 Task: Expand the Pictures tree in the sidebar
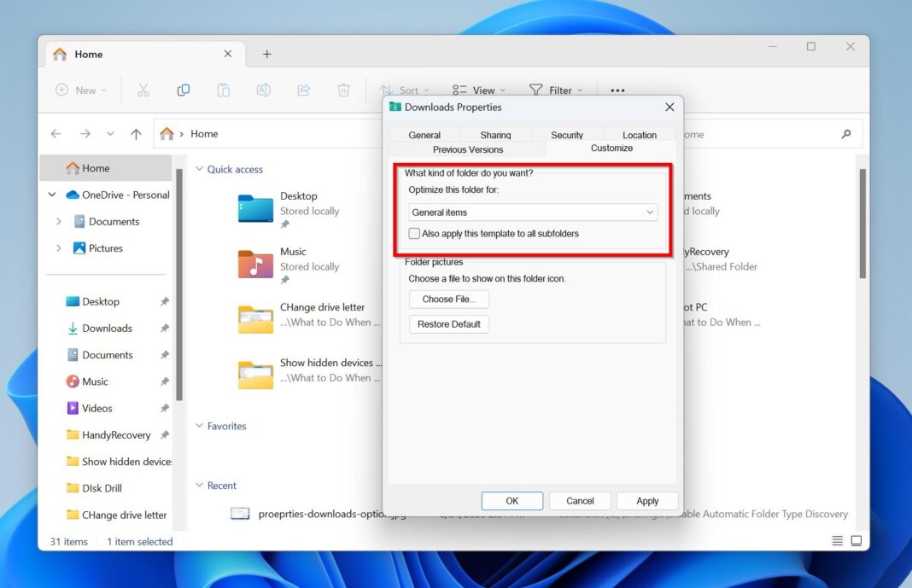pyautogui.click(x=58, y=247)
